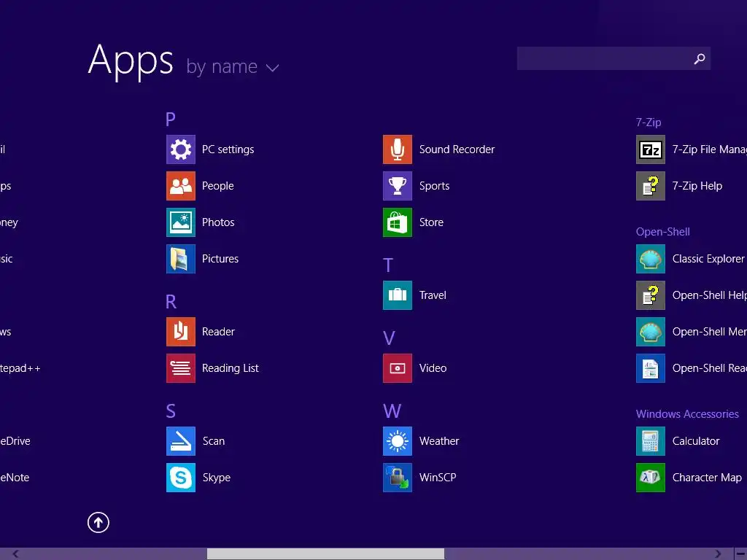The width and height of the screenshot is (747, 560).
Task: Click the search magnifier icon
Action: pyautogui.click(x=700, y=58)
